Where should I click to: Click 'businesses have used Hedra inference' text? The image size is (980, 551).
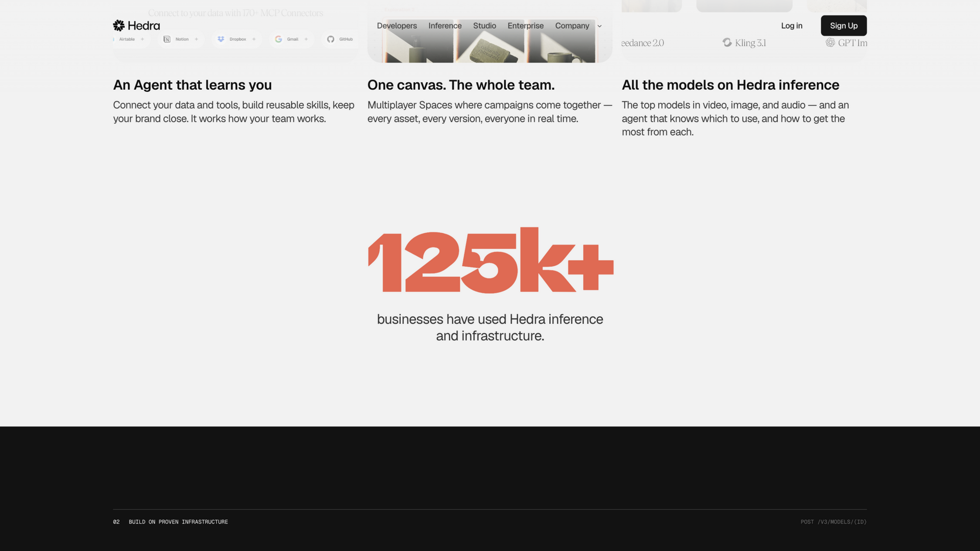tap(490, 319)
